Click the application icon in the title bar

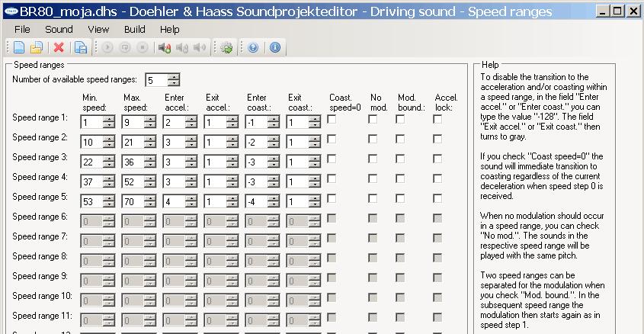click(11, 11)
